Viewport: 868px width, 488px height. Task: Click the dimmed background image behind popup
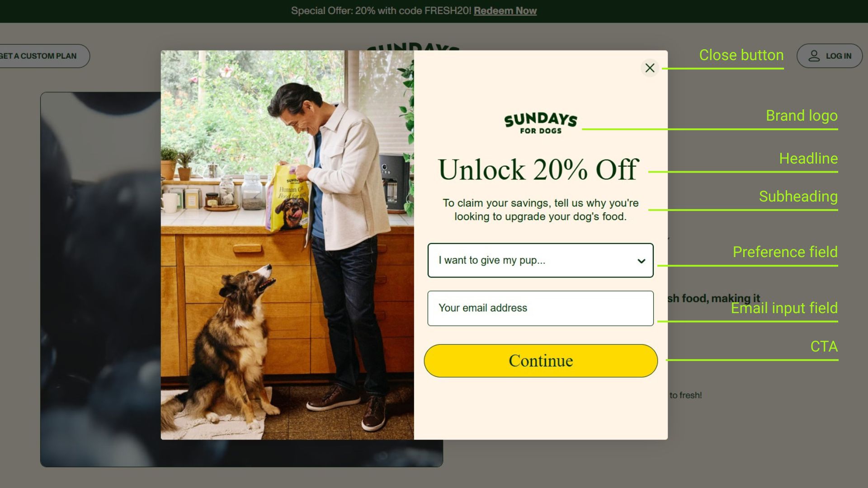tap(100, 279)
